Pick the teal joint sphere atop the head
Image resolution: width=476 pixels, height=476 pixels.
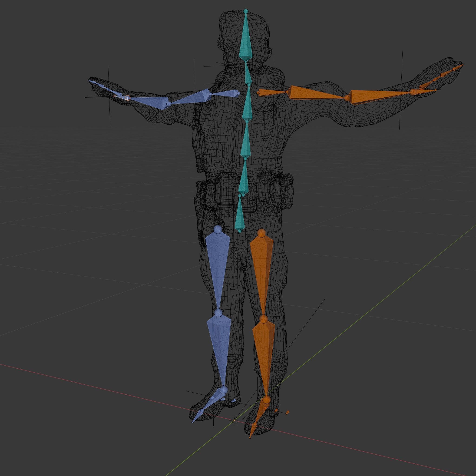point(246,11)
